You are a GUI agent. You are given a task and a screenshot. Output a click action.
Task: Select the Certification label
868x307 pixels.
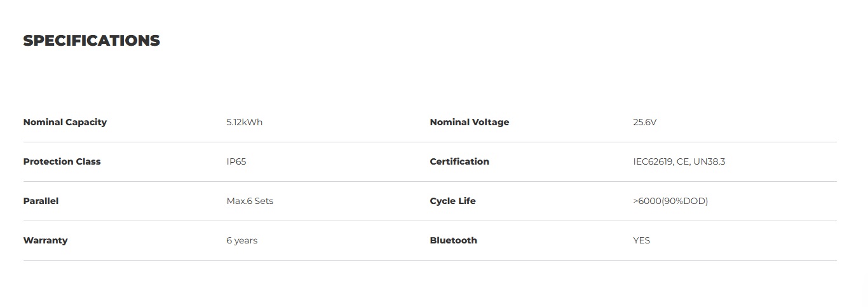tap(459, 161)
